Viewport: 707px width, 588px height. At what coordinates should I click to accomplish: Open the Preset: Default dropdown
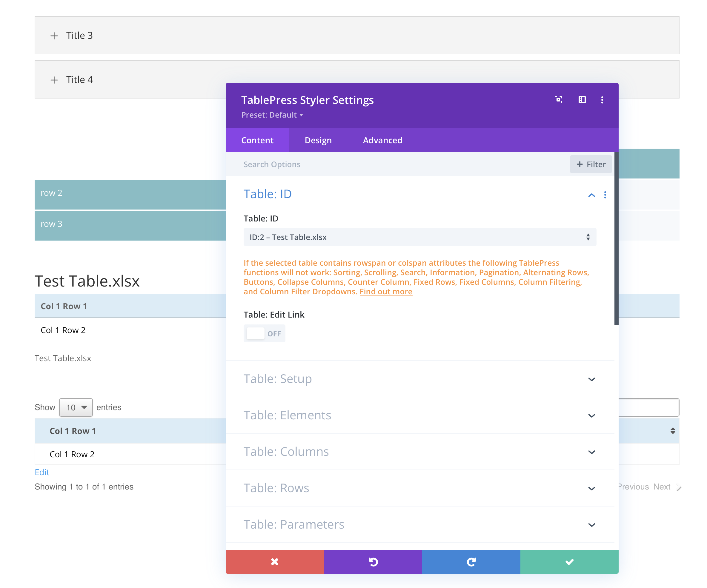tap(272, 115)
